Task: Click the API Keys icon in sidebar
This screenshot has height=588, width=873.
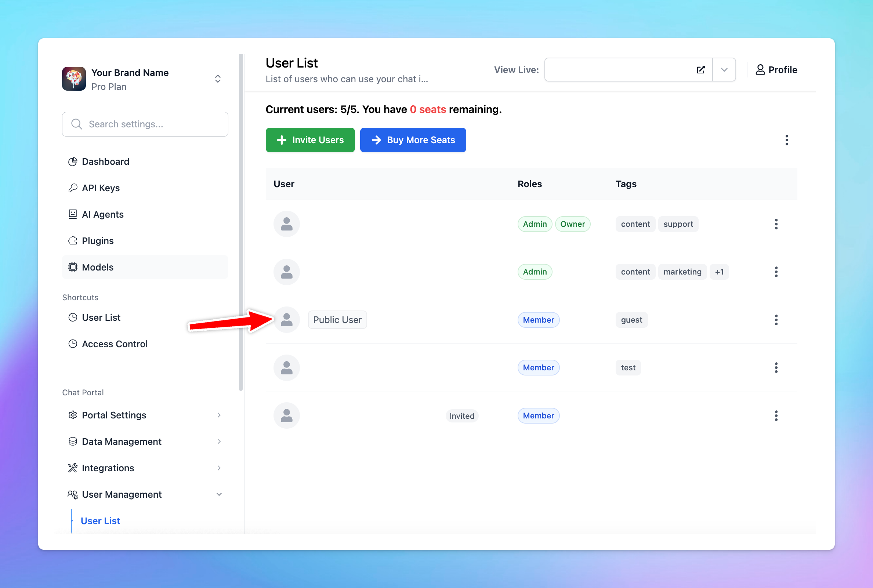Action: coord(72,188)
